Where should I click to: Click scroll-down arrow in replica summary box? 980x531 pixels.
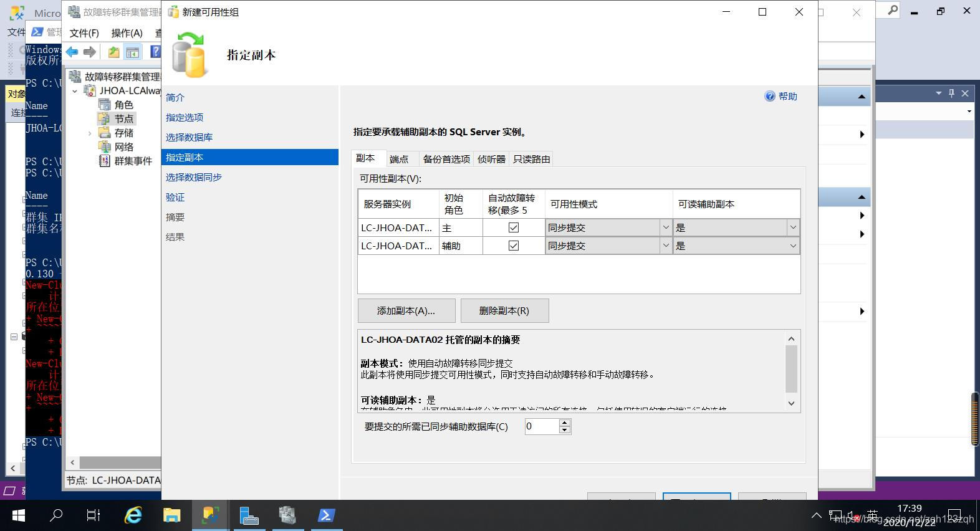[x=791, y=403]
